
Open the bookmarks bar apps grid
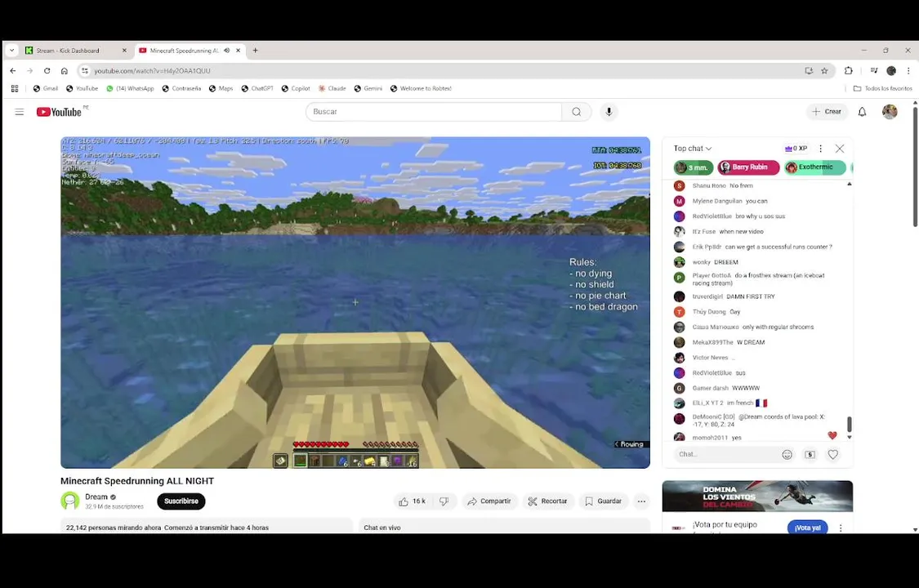point(15,88)
